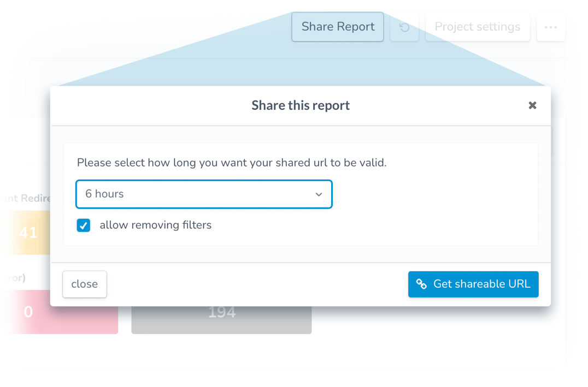Click the circular refresh arrow icon
588x387 pixels.
(404, 27)
